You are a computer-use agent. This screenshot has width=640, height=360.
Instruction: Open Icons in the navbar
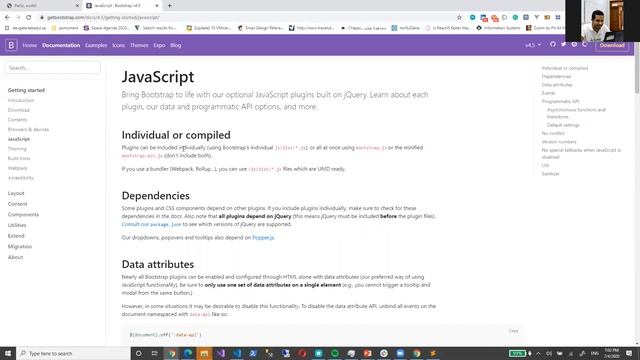(118, 45)
